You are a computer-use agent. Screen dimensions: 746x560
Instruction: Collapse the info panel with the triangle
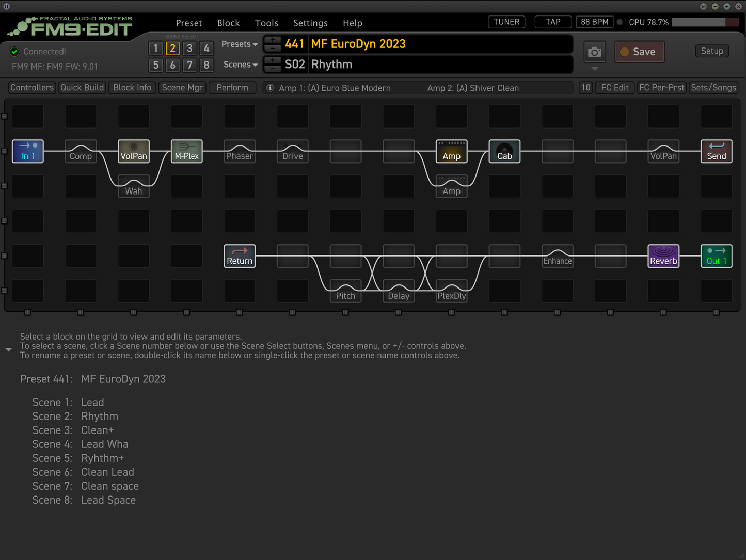(x=8, y=349)
